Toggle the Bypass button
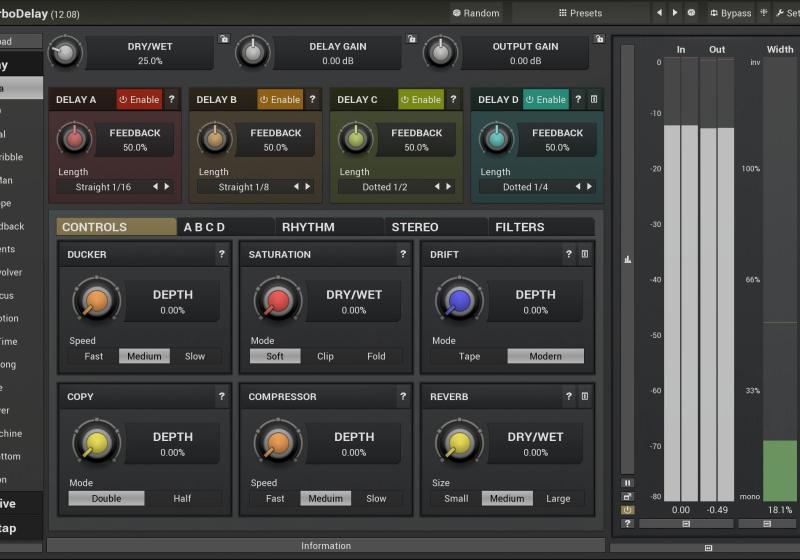Viewport: 800px width, 560px height. (730, 13)
